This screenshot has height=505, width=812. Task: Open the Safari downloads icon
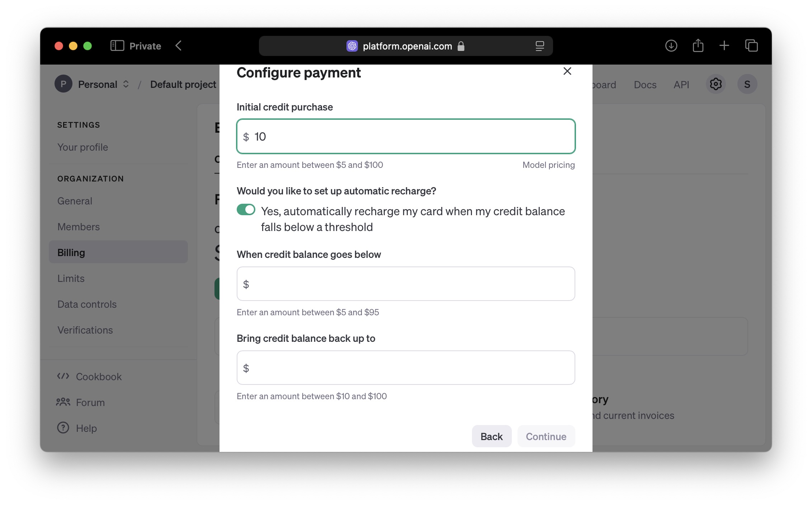pyautogui.click(x=671, y=46)
